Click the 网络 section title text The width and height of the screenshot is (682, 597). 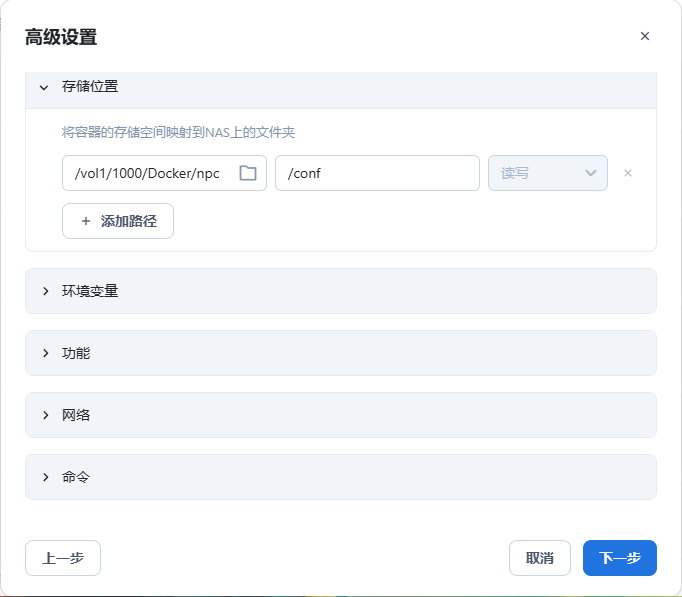click(x=76, y=415)
